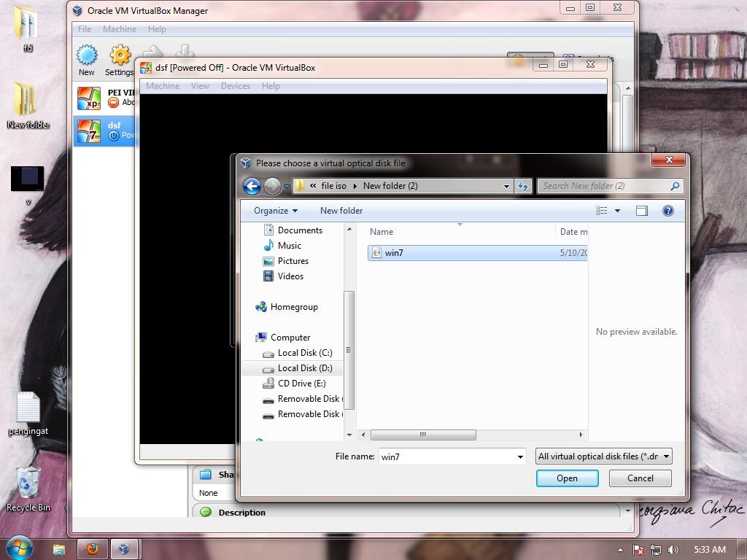Open Help menu in VirtualBox Manager
This screenshot has height=560, width=747.
157,29
